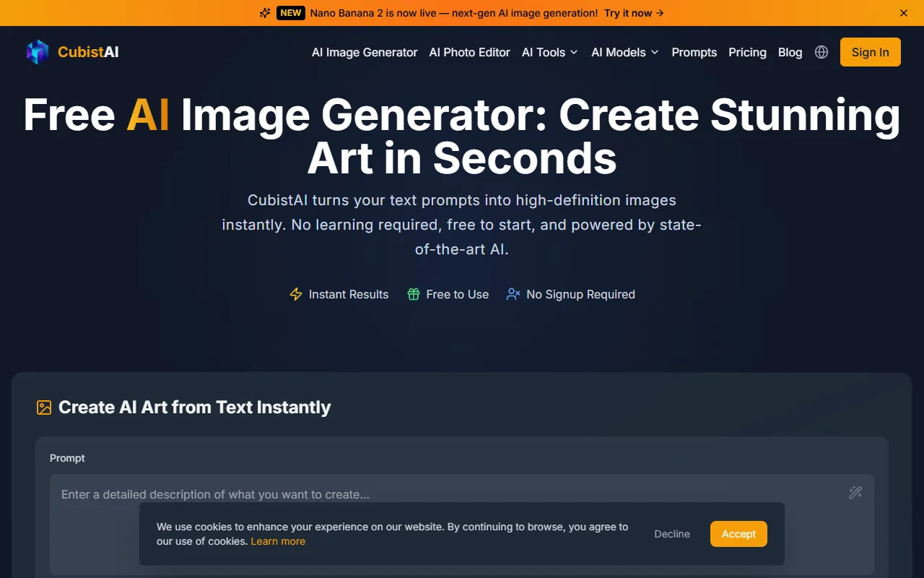Click the image icon beside Create AI Art
The image size is (924, 578).
[x=44, y=407]
